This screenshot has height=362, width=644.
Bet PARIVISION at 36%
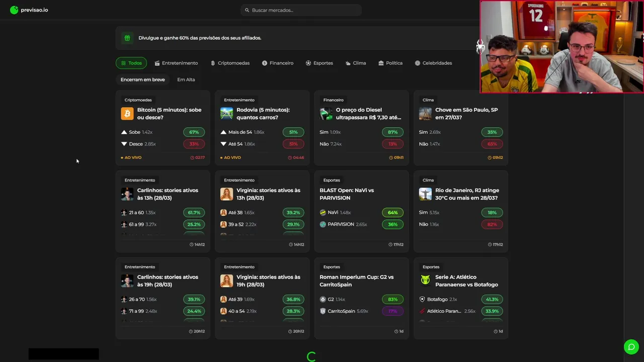click(x=393, y=224)
